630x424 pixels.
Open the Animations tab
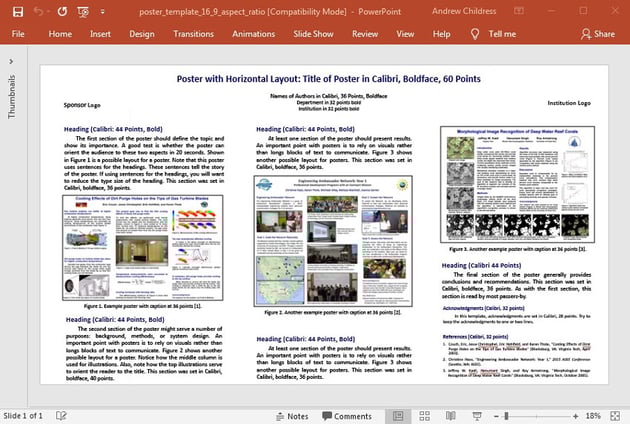pos(253,34)
